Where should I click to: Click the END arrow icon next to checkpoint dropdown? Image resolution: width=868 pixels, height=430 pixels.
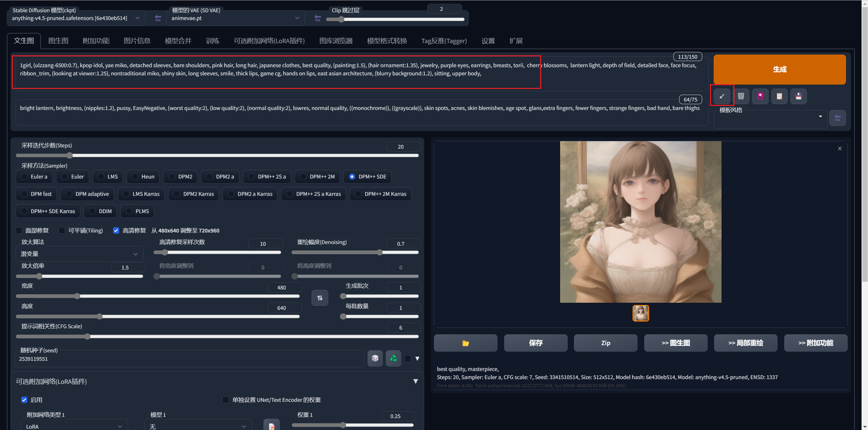click(x=158, y=18)
